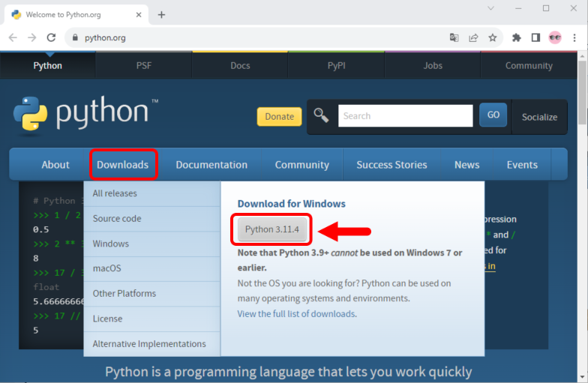Click the share page icon
The image size is (588, 383).
pos(473,37)
